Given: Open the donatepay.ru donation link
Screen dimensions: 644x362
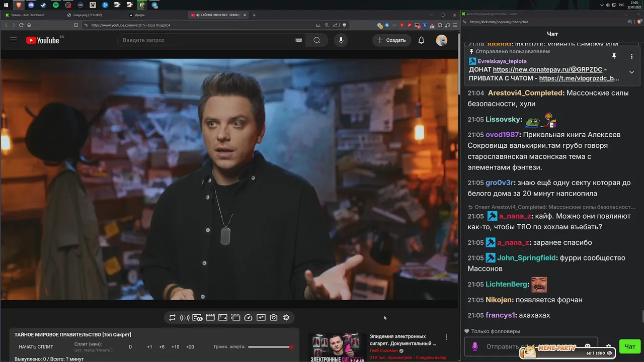Looking at the screenshot, I should pyautogui.click(x=547, y=70).
